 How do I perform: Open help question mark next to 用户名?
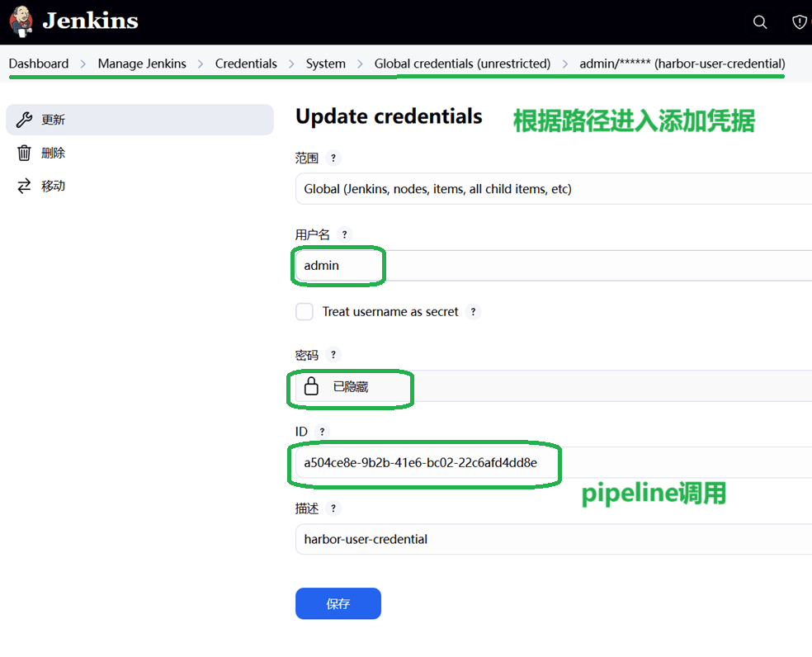click(344, 234)
